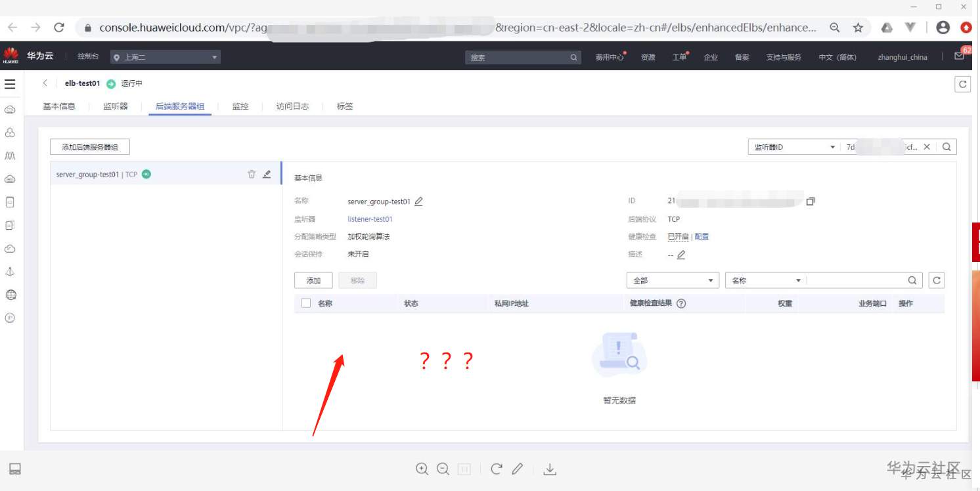The image size is (980, 491).
Task: Click the circular IP icon in sidebar
Action: [x=10, y=318]
